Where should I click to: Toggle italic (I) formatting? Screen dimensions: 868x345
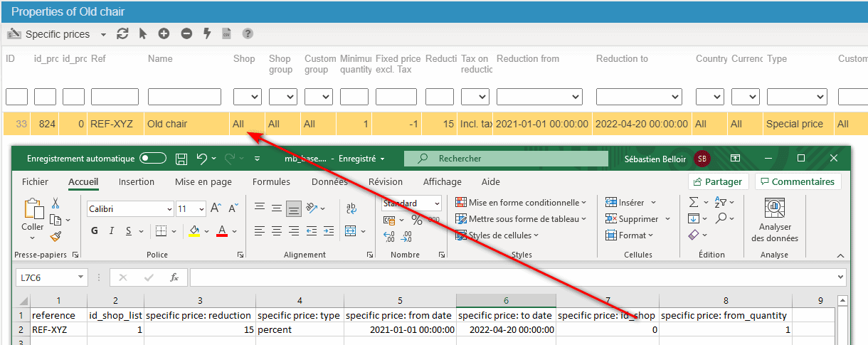(112, 231)
